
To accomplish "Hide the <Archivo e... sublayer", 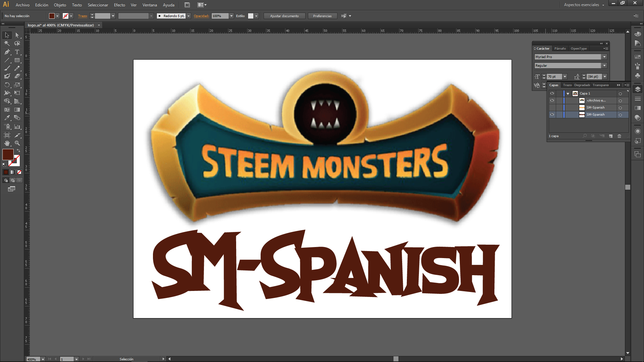I will pos(552,101).
